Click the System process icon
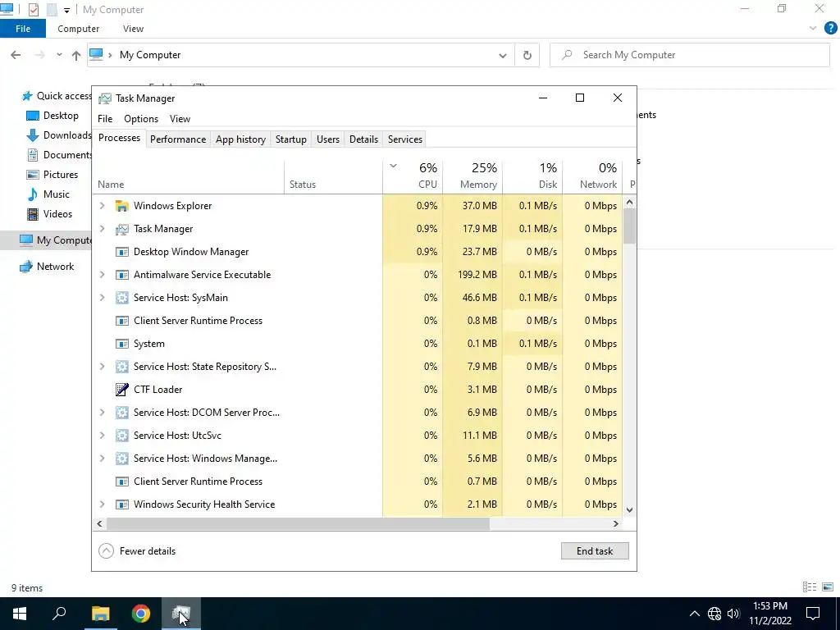 pyautogui.click(x=122, y=344)
